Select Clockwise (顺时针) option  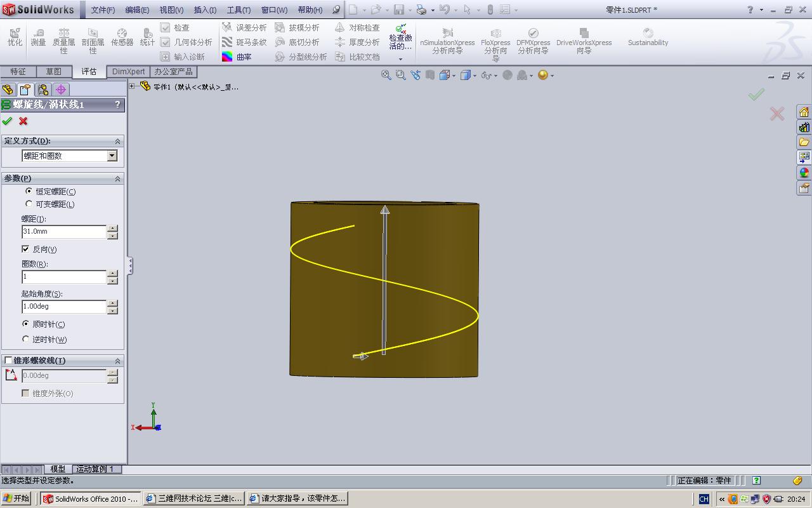click(26, 324)
